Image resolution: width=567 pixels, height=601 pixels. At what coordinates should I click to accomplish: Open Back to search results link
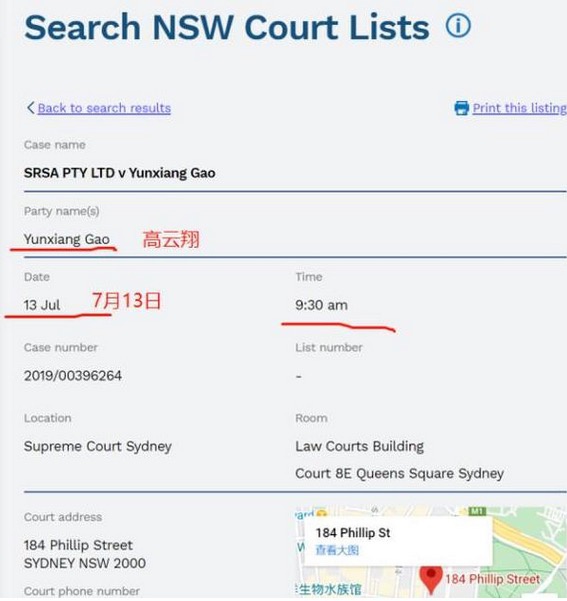point(104,108)
